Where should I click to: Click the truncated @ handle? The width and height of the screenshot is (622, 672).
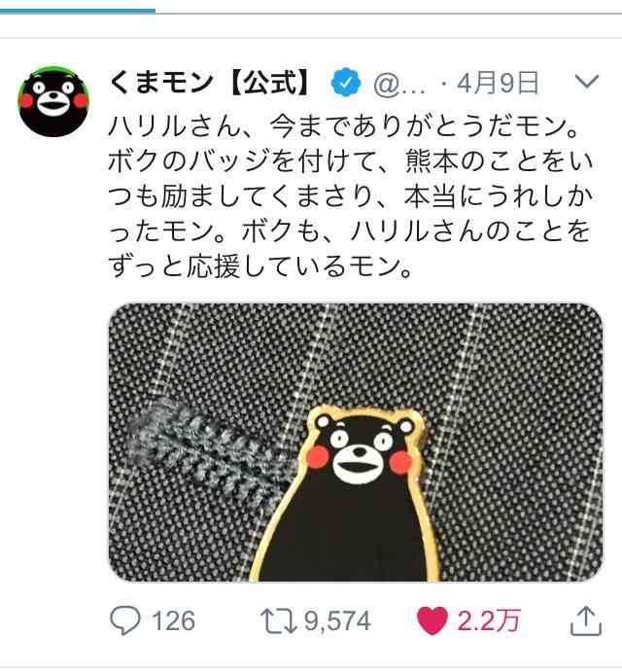(x=400, y=84)
